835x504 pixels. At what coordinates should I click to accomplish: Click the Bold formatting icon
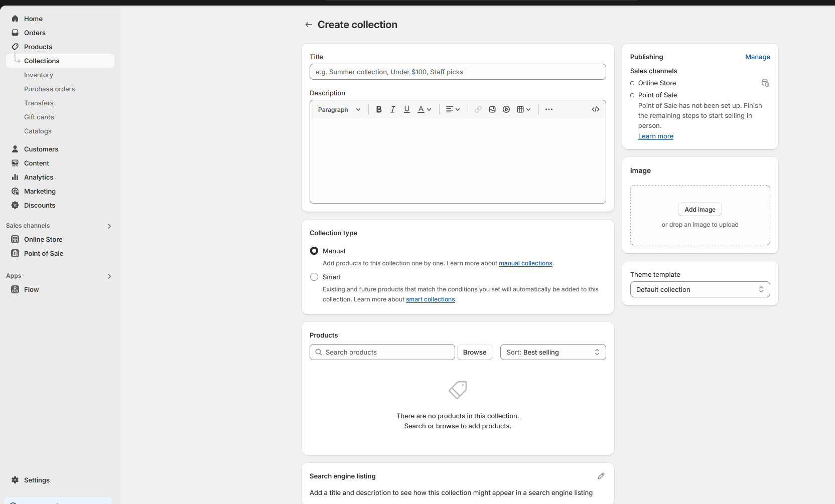[x=379, y=109]
